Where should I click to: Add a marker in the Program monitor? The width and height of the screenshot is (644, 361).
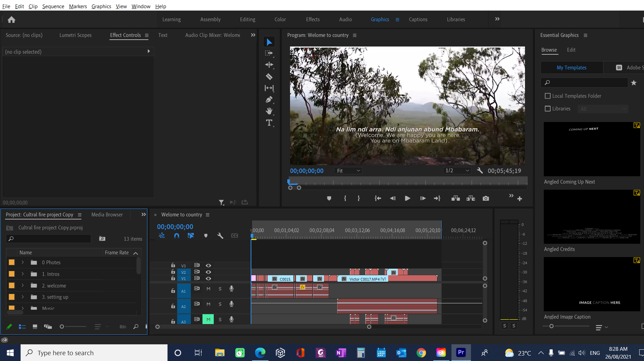click(329, 198)
